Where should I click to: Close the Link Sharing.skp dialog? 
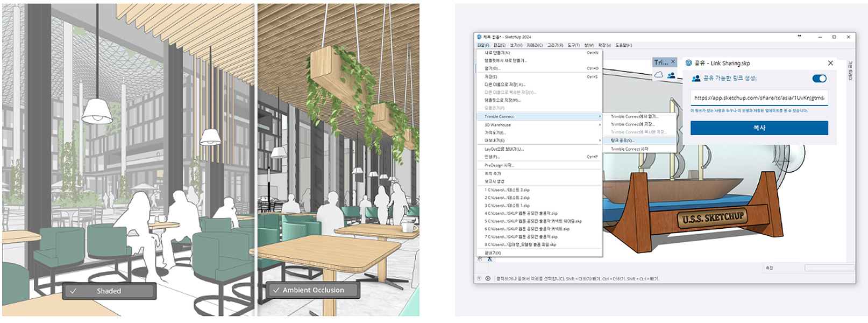(830, 63)
